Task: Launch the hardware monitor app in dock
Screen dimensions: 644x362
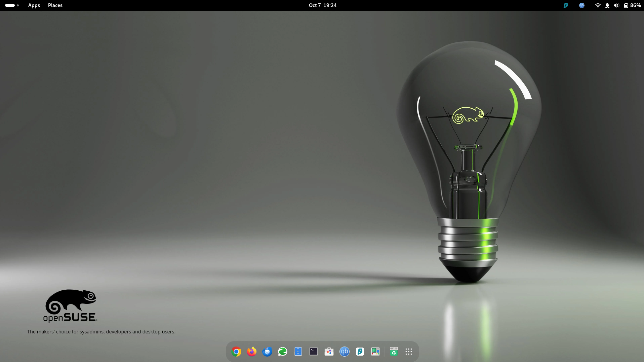Action: click(375, 352)
